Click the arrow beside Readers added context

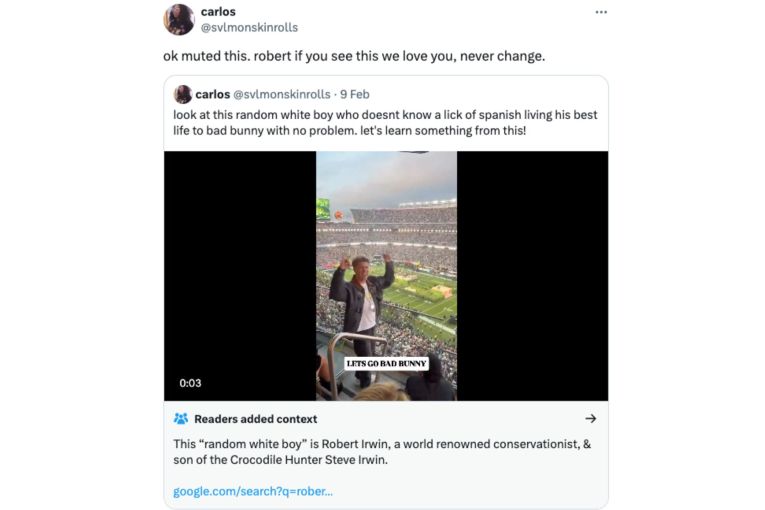(x=590, y=419)
